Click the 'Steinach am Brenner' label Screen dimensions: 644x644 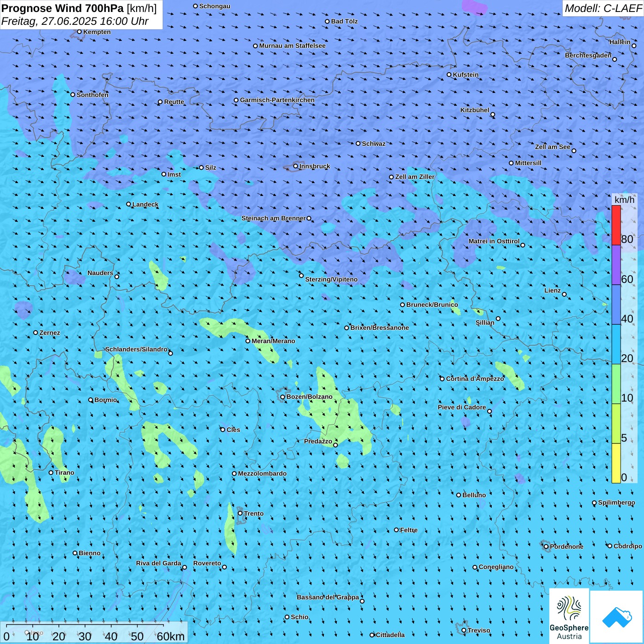coord(274,218)
